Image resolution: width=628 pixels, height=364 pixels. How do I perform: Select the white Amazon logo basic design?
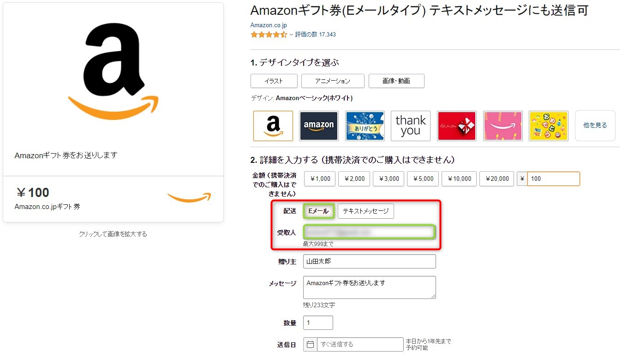tap(273, 125)
